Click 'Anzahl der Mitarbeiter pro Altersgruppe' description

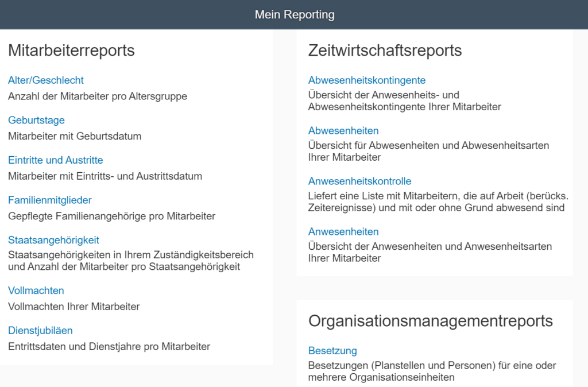click(x=98, y=96)
